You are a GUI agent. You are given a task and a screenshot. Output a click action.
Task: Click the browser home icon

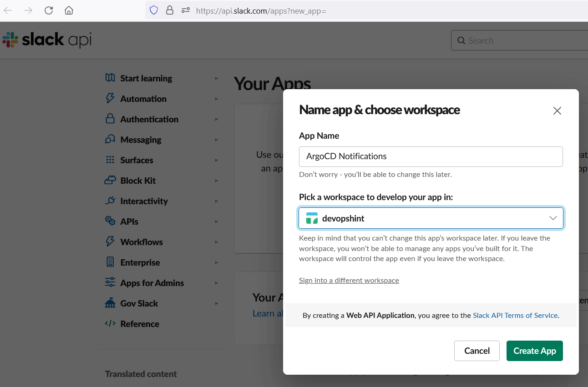pyautogui.click(x=68, y=10)
